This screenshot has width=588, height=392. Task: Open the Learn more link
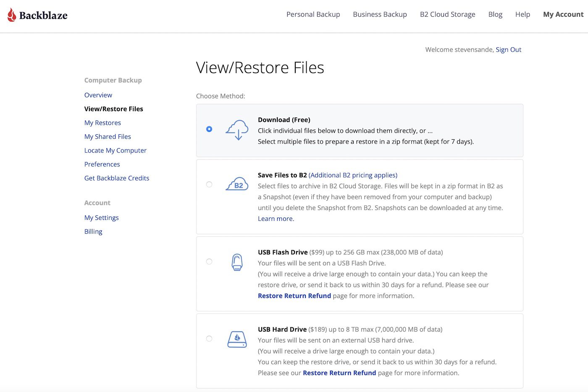click(x=276, y=219)
